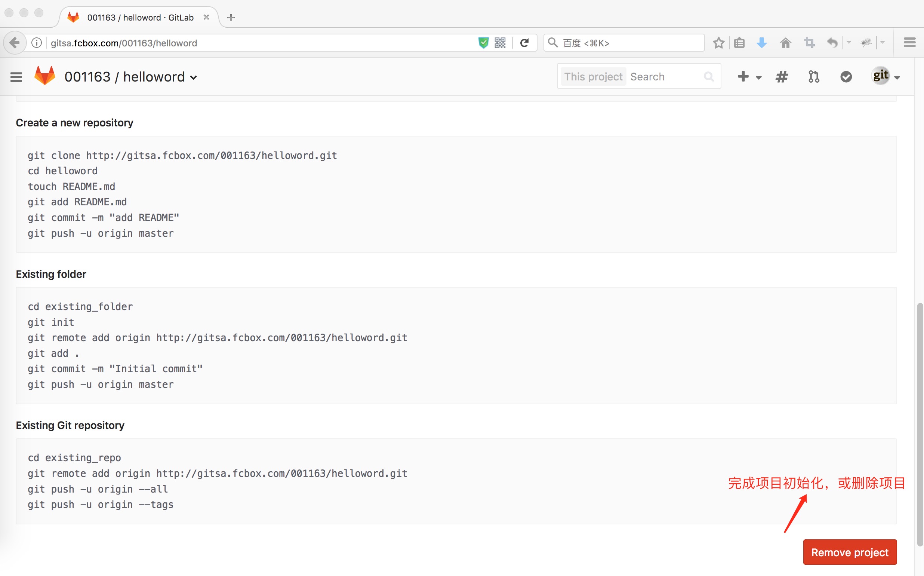Close the helloword GitLab tab

[x=206, y=17]
